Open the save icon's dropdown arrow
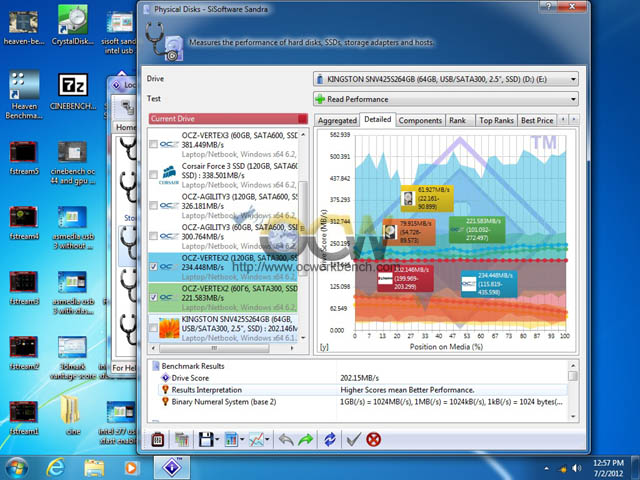Image resolution: width=640 pixels, height=480 pixels. point(217,440)
